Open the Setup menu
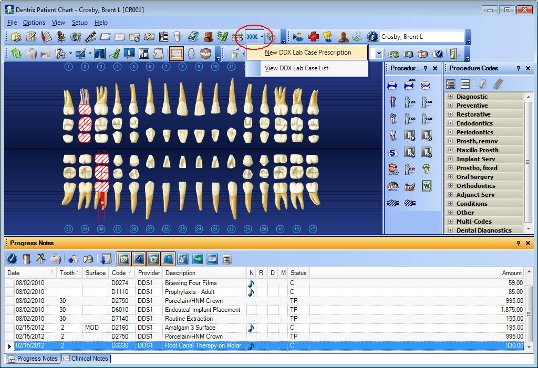The width and height of the screenshot is (538, 368). pyautogui.click(x=80, y=23)
